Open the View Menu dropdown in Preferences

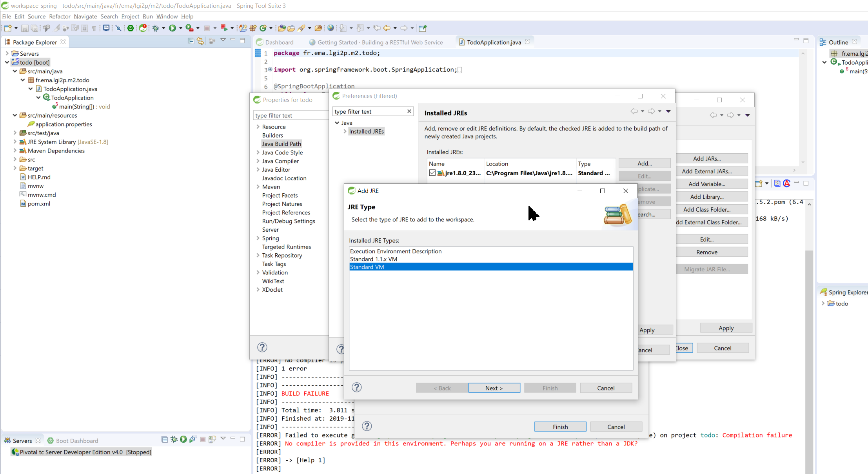coord(668,111)
